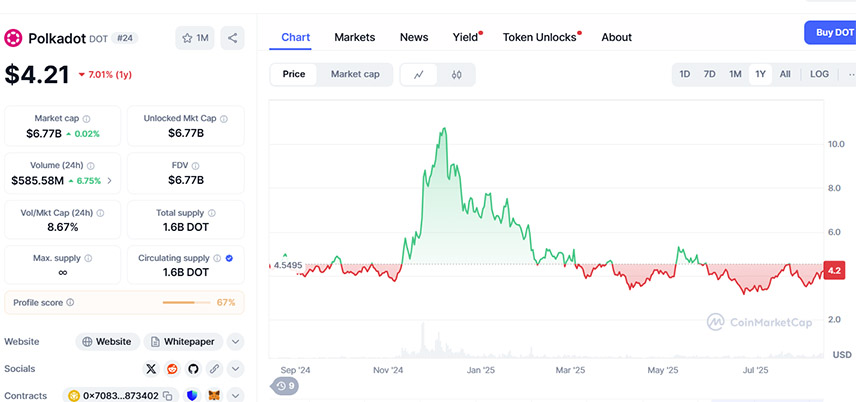This screenshot has width=856, height=402.
Task: Click info icon beside Circulating supply
Action: click(217, 258)
